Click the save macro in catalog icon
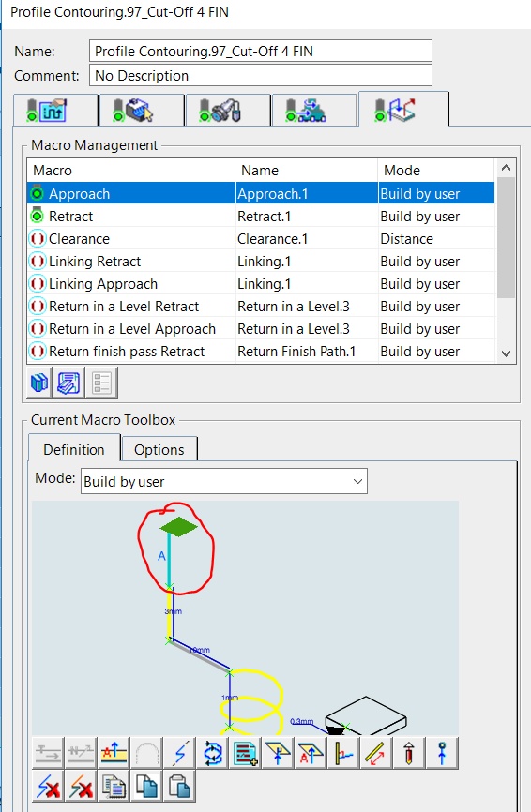This screenshot has width=531, height=812. pos(68,383)
